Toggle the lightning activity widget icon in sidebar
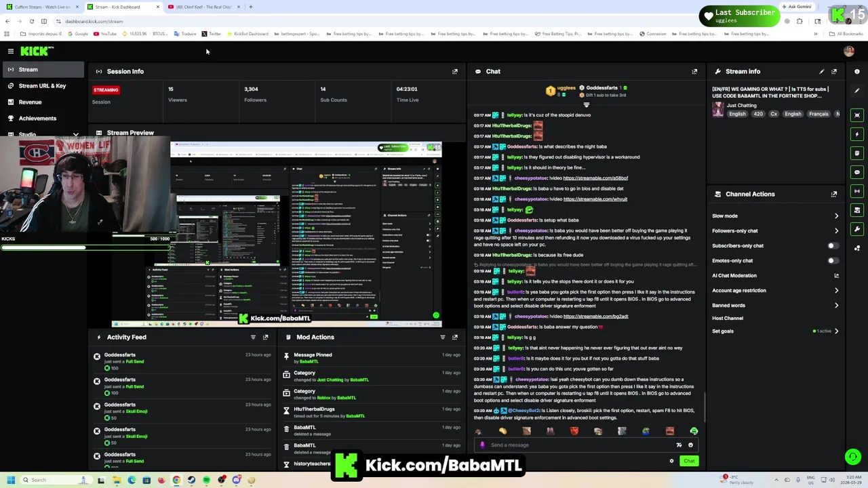The height and width of the screenshot is (488, 868). (x=857, y=134)
